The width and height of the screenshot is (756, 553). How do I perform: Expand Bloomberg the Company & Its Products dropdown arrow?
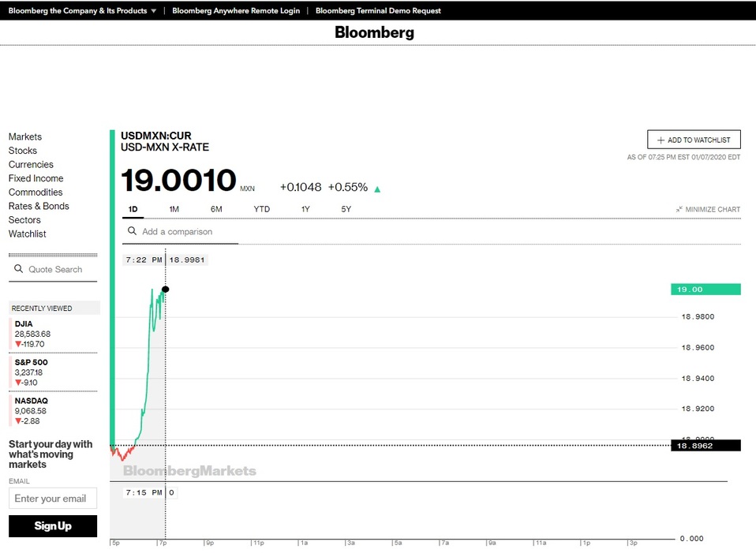tap(153, 10)
